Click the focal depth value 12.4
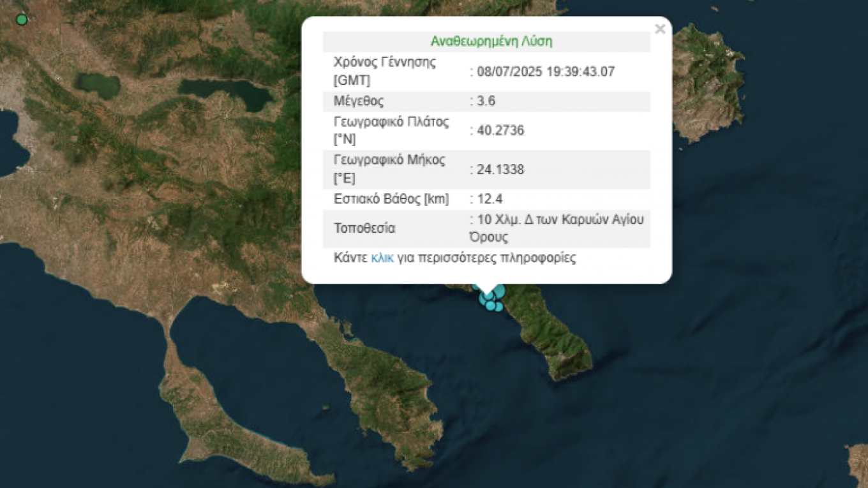The width and height of the screenshot is (868, 488). [489, 199]
